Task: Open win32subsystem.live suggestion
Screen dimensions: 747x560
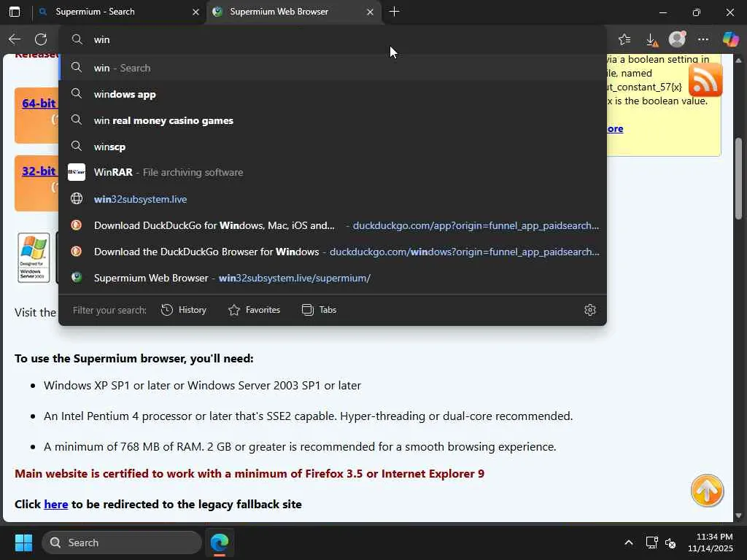Action: point(333,198)
